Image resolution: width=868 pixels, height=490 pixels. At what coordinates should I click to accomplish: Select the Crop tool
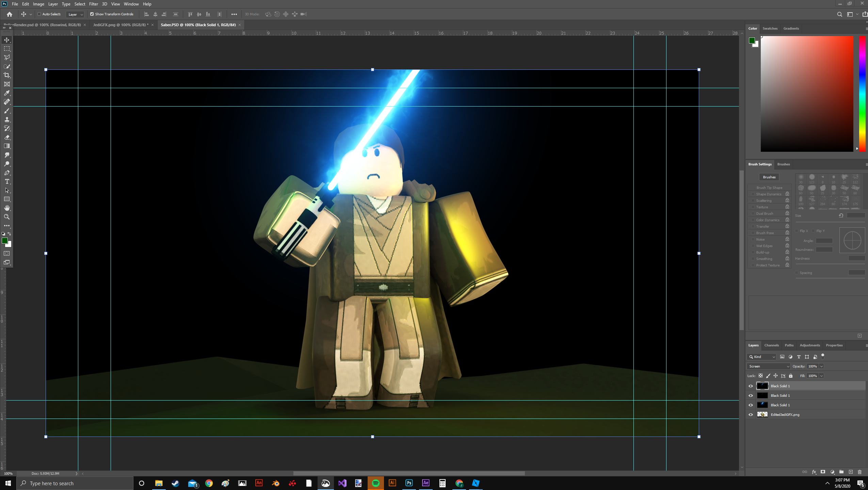pyautogui.click(x=7, y=75)
